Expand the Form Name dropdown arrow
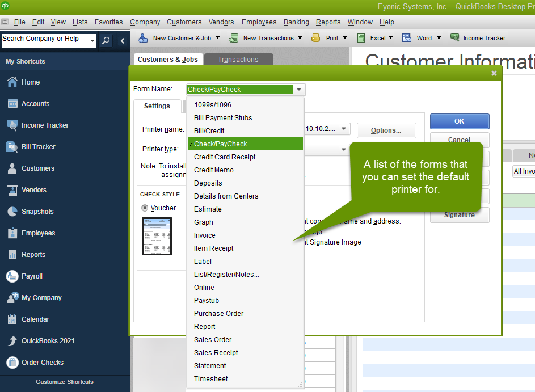535x392 pixels. pos(299,90)
